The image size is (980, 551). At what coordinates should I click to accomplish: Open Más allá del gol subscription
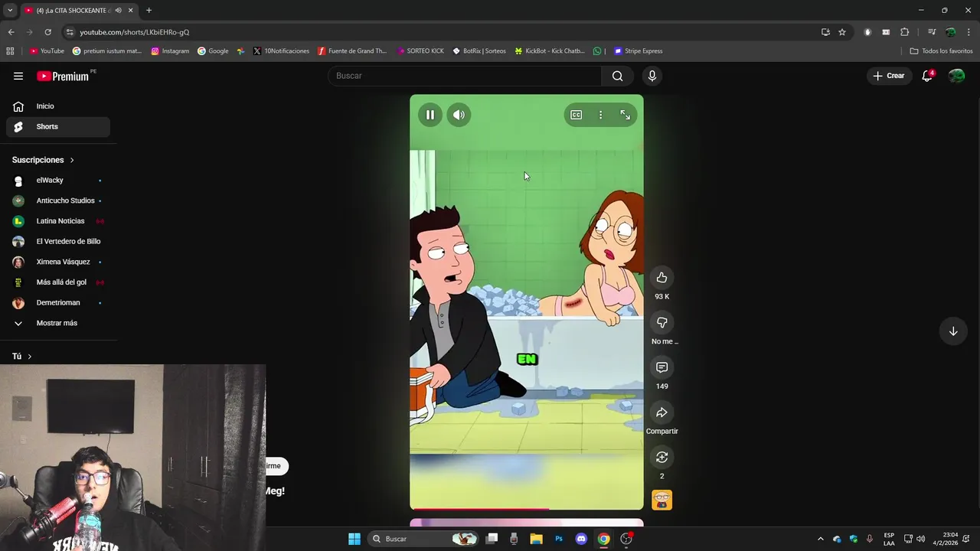coord(58,282)
